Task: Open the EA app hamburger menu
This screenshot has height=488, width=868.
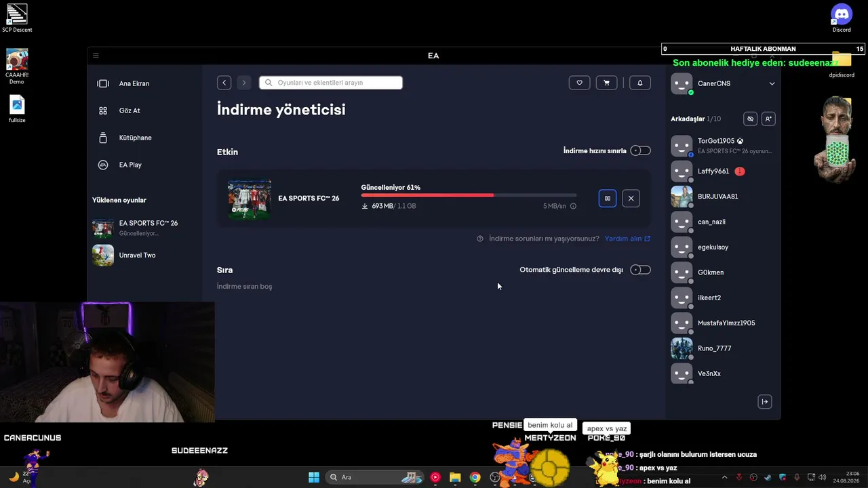Action: (96, 56)
